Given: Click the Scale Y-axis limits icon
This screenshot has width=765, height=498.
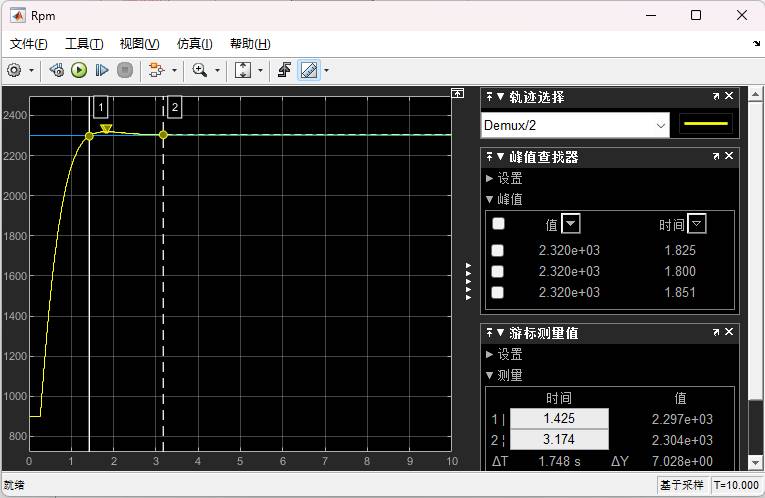Looking at the screenshot, I should 243,70.
